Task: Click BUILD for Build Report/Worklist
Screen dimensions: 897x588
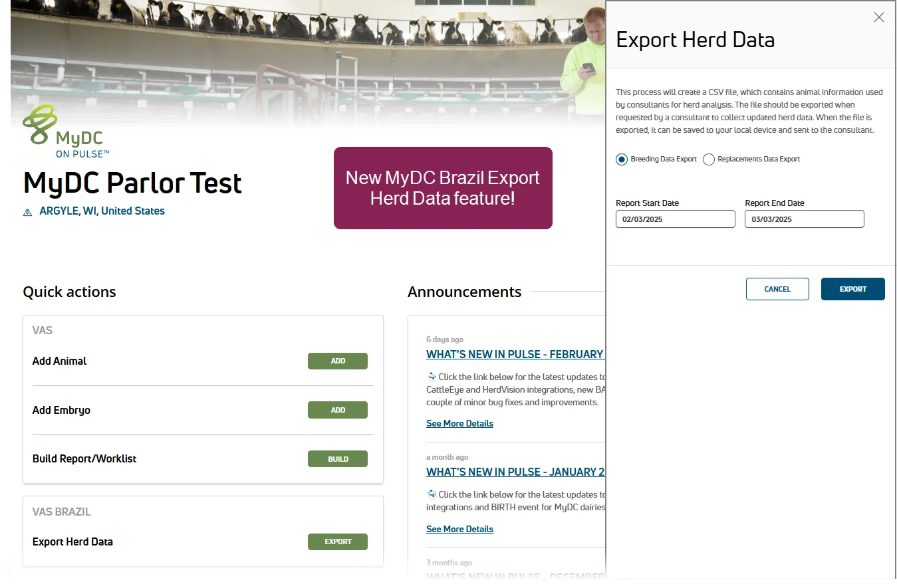Action: [338, 458]
